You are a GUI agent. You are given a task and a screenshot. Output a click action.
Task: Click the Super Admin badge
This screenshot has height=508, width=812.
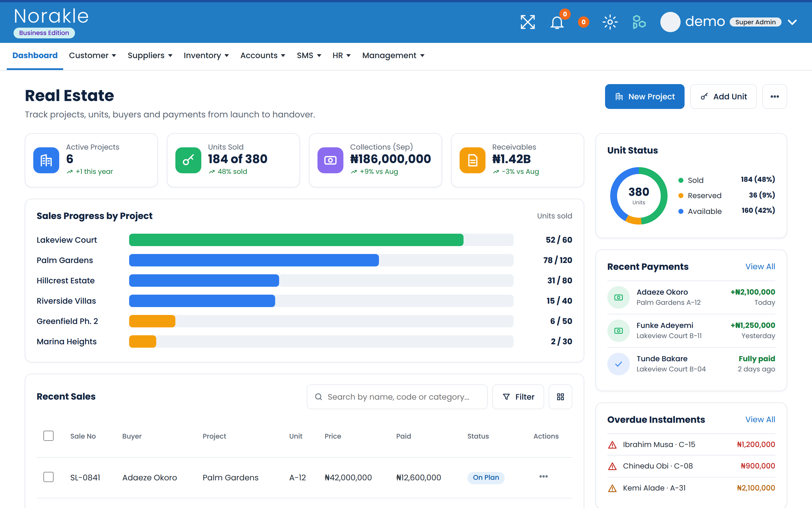[755, 22]
